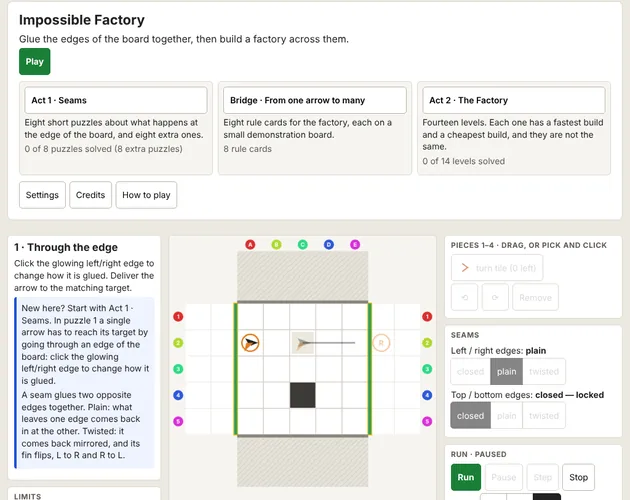Click lime row marker 2 on right side
Viewport: 630px width, 500px height.
tap(427, 343)
